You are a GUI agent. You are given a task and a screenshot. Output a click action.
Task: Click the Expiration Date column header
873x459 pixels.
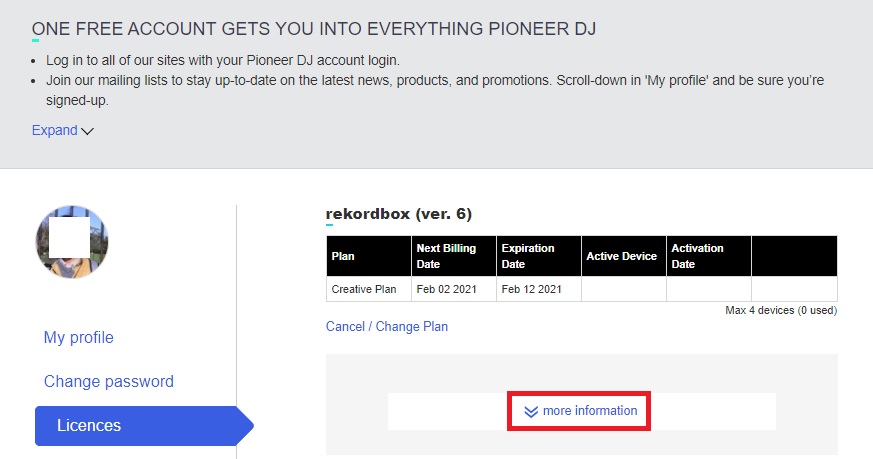pyautogui.click(x=539, y=256)
